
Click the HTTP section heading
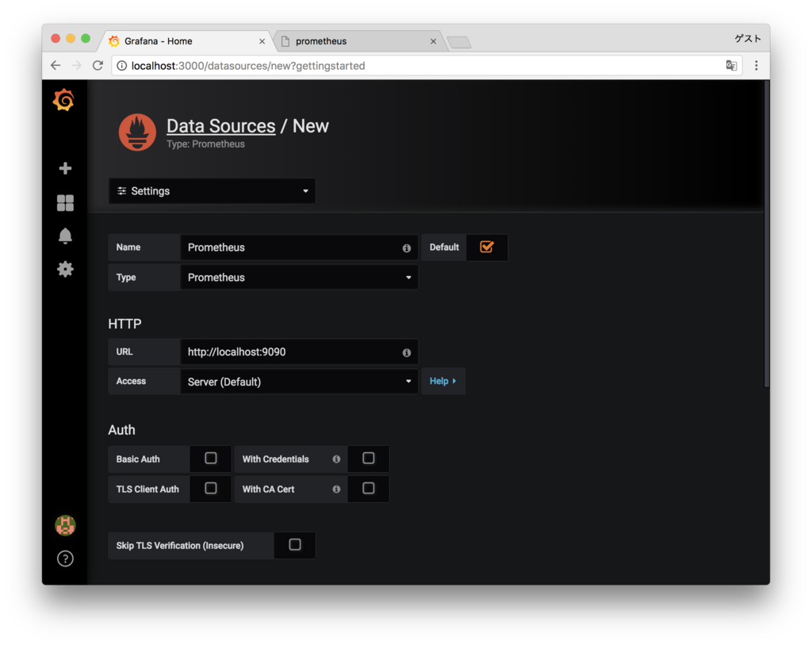[x=124, y=324]
